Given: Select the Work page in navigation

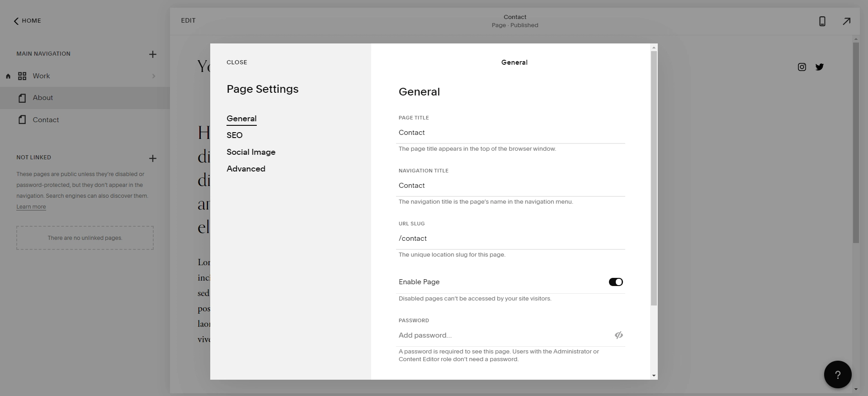Looking at the screenshot, I should click(85, 76).
